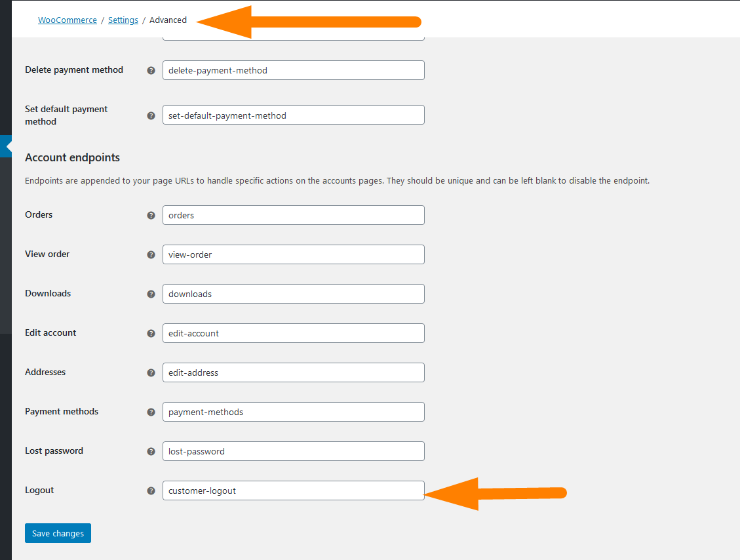Click the Set default payment method label
The width and height of the screenshot is (740, 560).
click(x=66, y=115)
